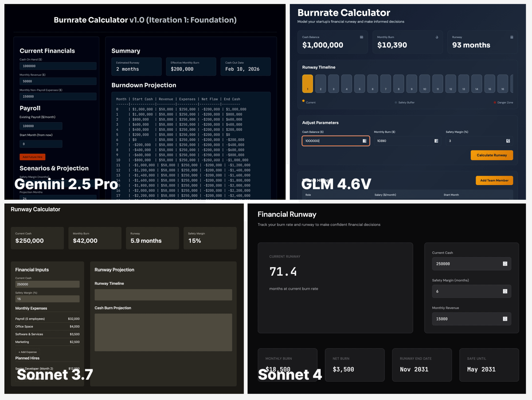Click the Safety Margin (%) field showing 15
Viewport: 532px width, 400px height.
[x=47, y=299]
